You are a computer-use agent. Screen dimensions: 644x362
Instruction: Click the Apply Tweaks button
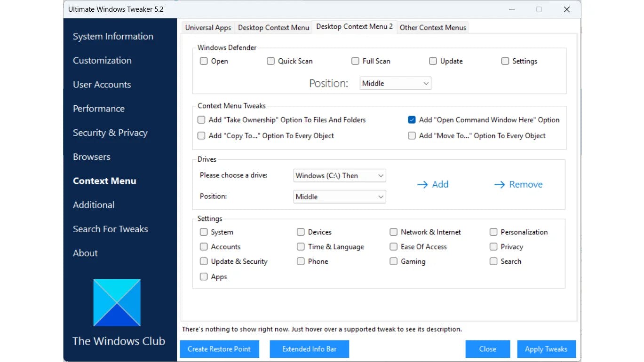[x=546, y=349]
